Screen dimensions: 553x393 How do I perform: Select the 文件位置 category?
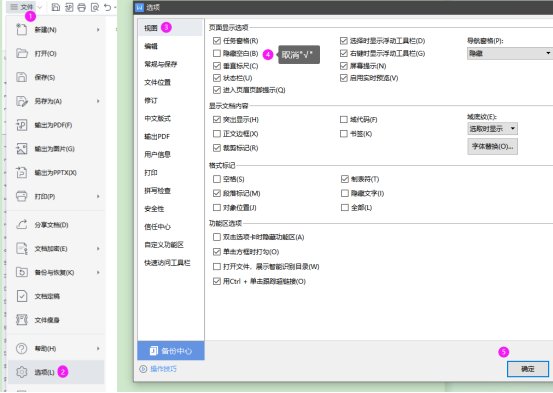157,82
